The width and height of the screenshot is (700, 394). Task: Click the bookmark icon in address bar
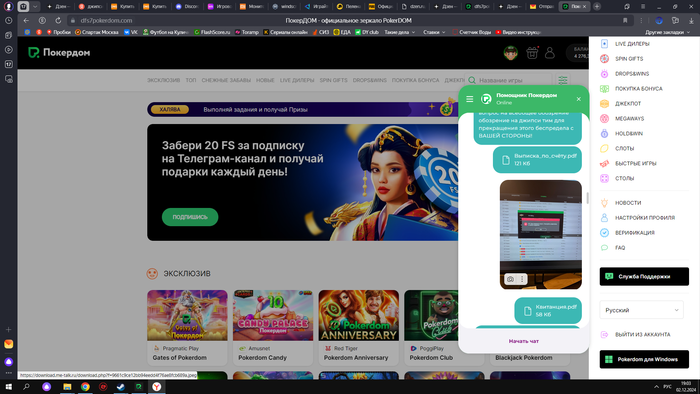point(625,21)
